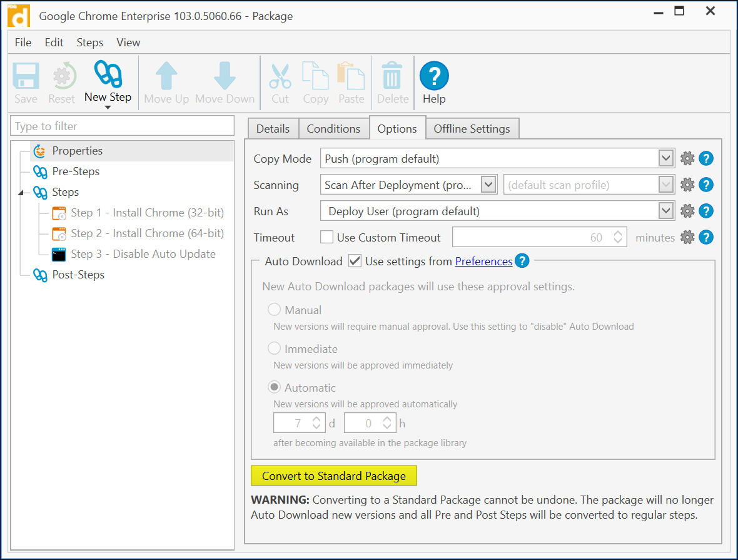Click the Save floppy disk icon
Image resolution: width=738 pixels, height=560 pixels.
26,76
